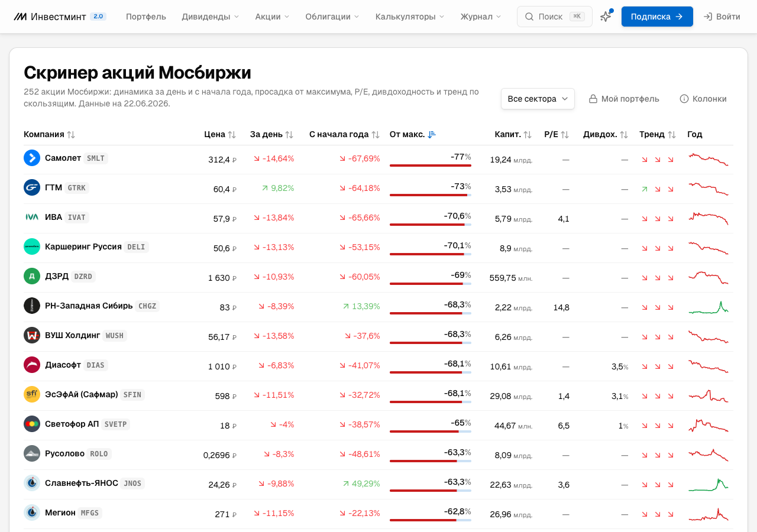757x532 pixels.
Task: Expand the Журнал menu
Action: 481,17
